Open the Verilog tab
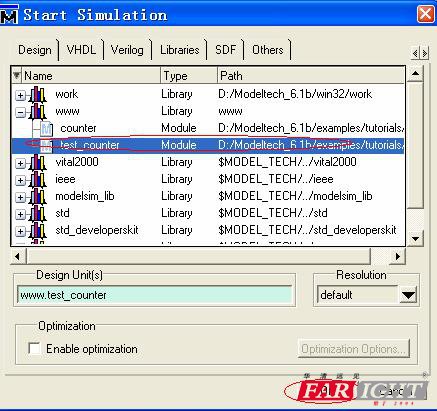Viewport: 437px width, 411px height. click(127, 50)
